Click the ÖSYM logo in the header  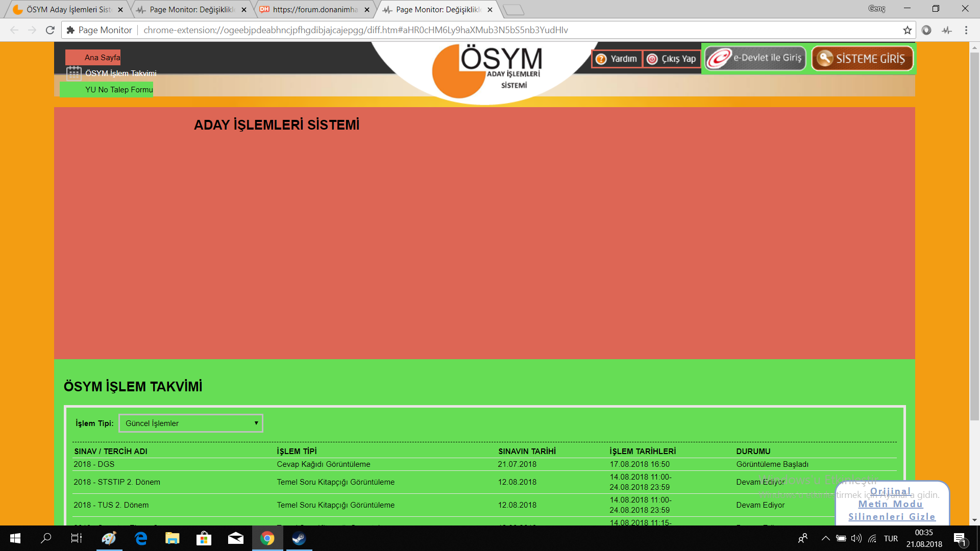pos(486,71)
